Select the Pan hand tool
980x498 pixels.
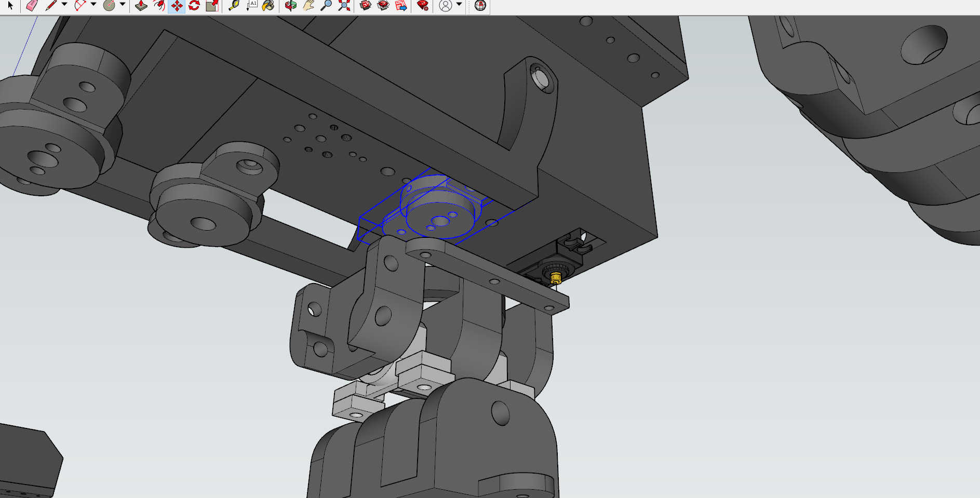tap(308, 6)
